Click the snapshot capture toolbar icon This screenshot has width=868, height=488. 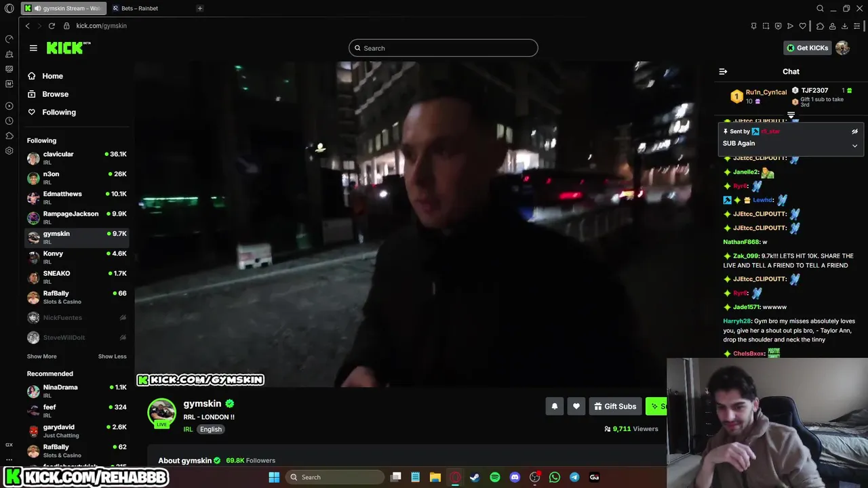[766, 26]
